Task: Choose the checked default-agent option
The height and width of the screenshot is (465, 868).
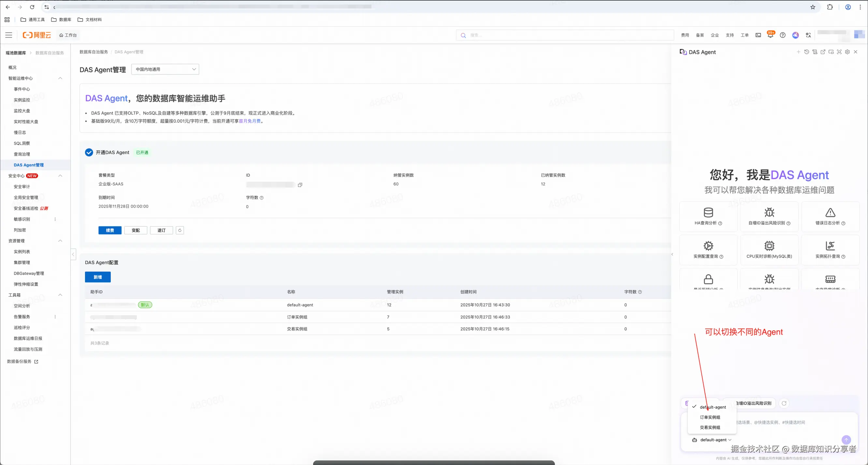Action: [713, 407]
